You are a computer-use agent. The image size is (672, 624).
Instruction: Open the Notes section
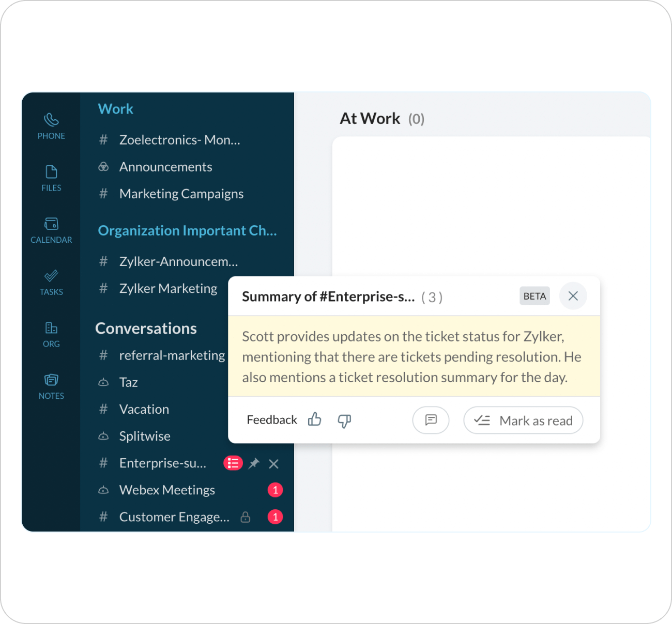tap(51, 386)
